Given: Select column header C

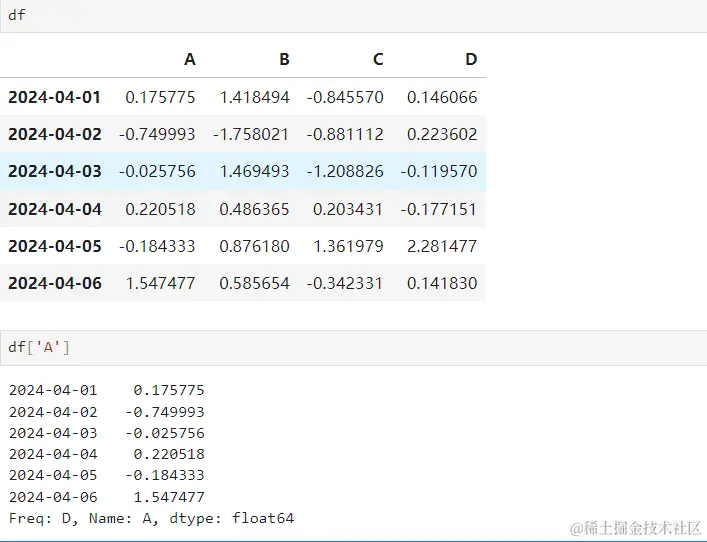Looking at the screenshot, I should tap(378, 59).
